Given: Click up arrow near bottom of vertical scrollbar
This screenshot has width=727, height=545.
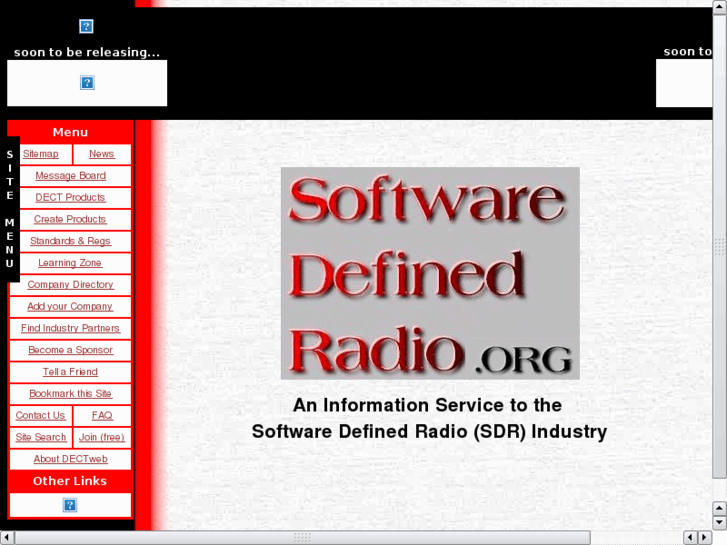Looking at the screenshot, I should pos(720,508).
